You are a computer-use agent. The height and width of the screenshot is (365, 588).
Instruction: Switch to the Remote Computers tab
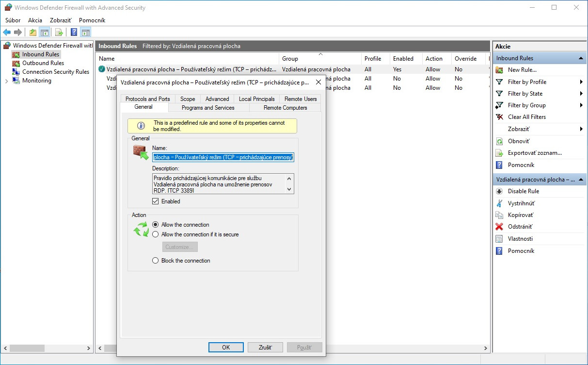pyautogui.click(x=285, y=108)
